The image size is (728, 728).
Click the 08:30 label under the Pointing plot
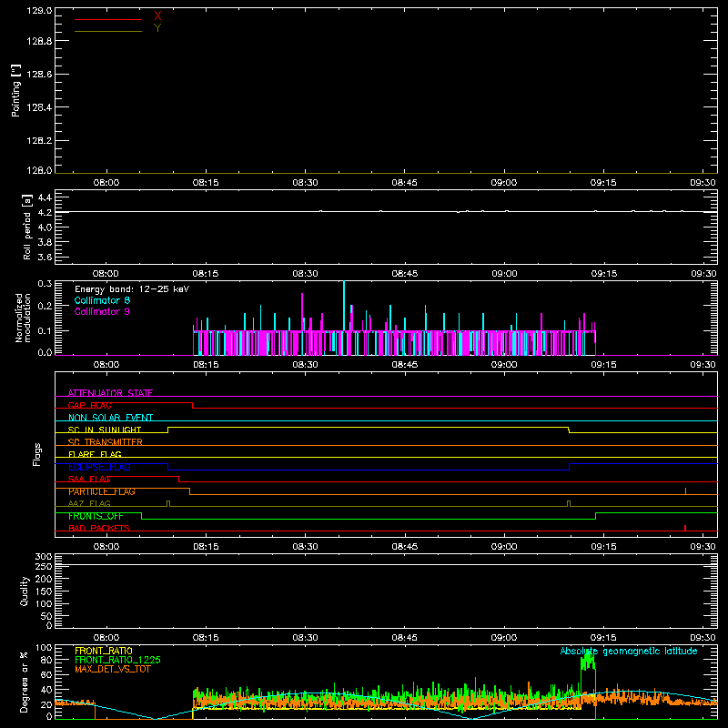tap(305, 183)
